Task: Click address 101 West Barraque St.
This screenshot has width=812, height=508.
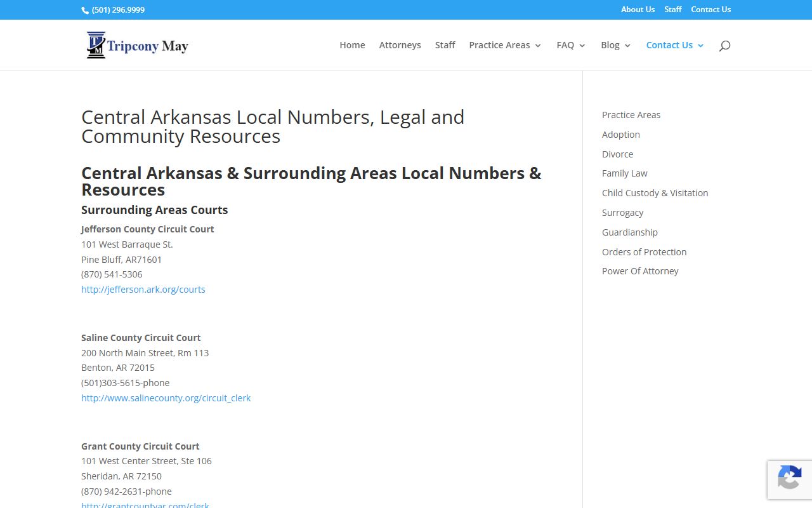Action: [x=127, y=244]
